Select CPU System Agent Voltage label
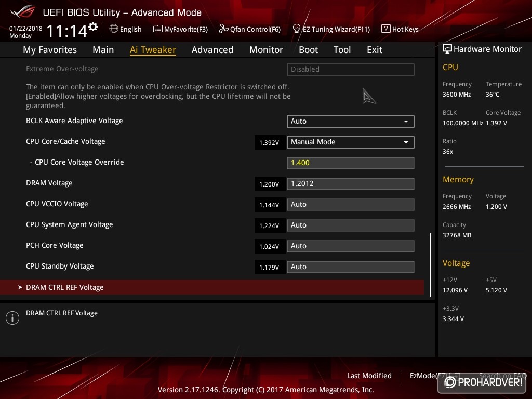This screenshot has width=532, height=399. click(70, 224)
